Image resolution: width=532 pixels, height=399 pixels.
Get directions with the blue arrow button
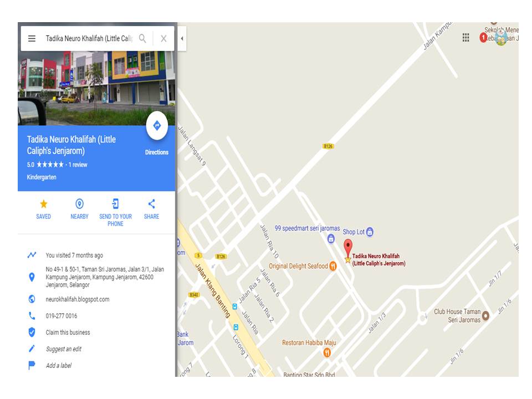[x=157, y=126]
